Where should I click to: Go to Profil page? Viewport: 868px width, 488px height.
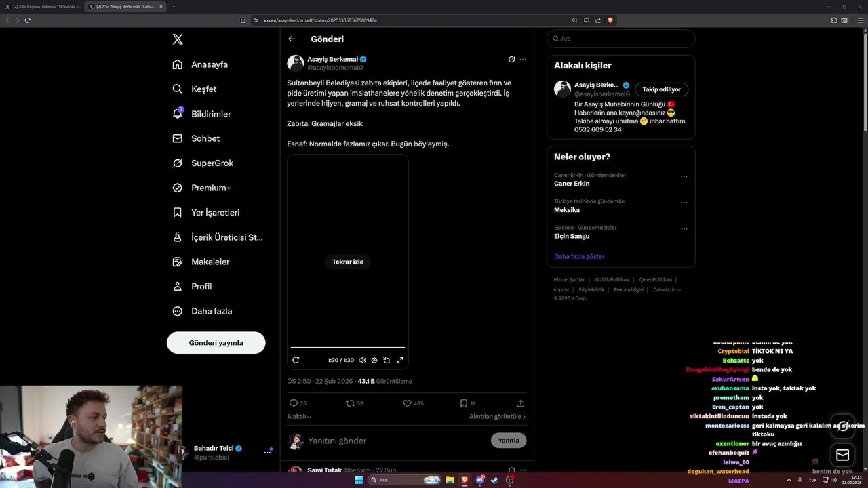click(192, 286)
